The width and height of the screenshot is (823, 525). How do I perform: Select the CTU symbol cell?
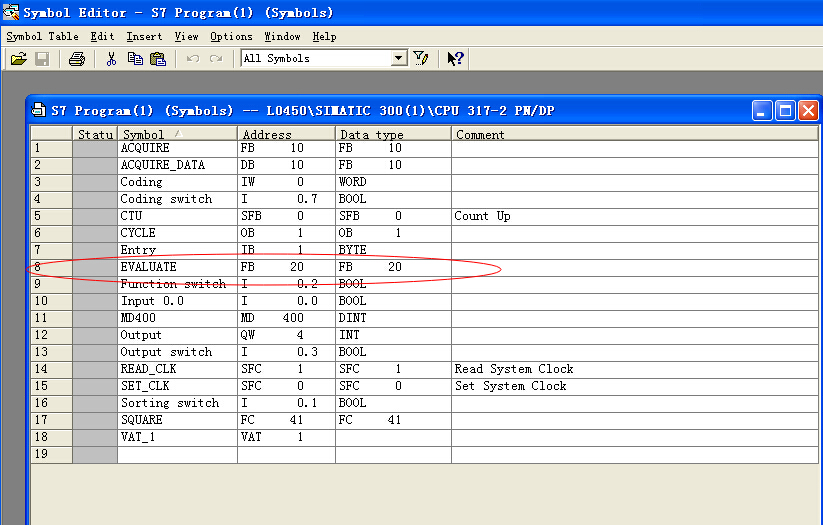pos(177,216)
